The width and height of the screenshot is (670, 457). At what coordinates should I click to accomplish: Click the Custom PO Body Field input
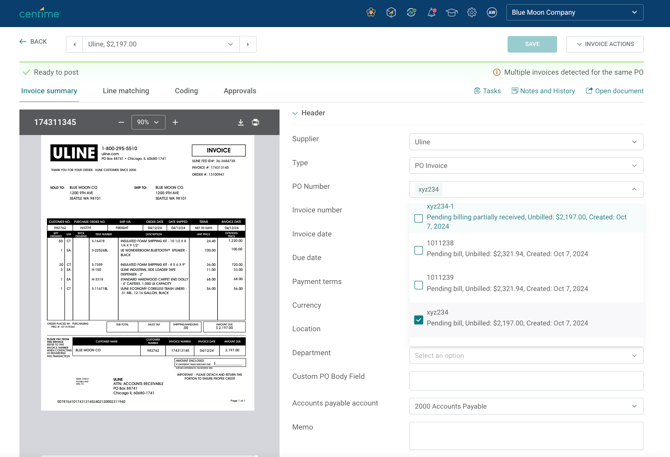[x=526, y=381]
